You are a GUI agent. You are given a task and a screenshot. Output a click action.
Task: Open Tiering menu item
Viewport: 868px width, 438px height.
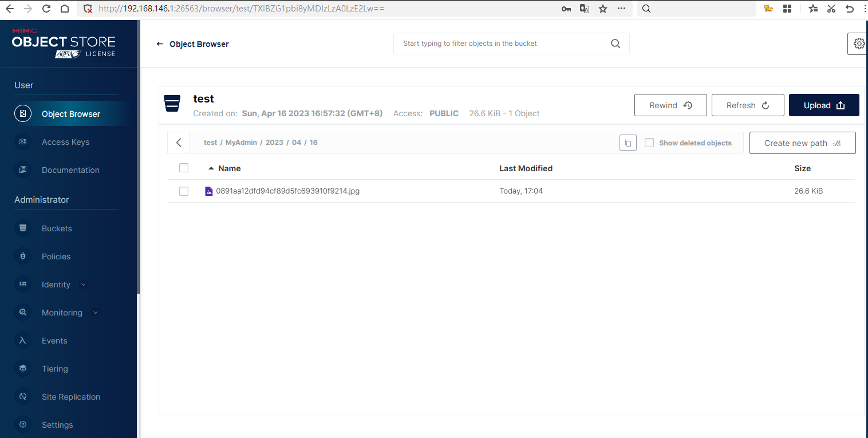(x=55, y=369)
